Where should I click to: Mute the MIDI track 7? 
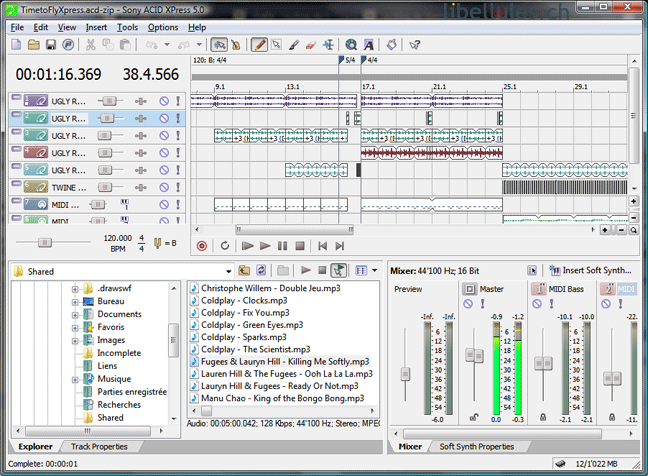click(164, 205)
